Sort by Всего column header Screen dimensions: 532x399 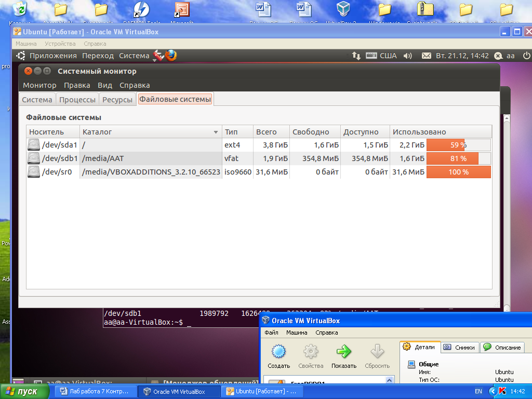(x=271, y=131)
